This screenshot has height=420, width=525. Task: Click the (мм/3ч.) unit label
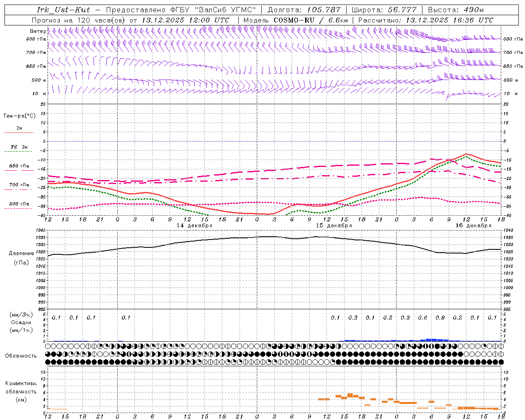21,315
